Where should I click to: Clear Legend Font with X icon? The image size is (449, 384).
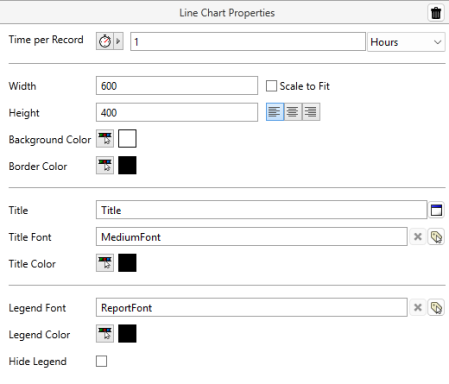(418, 307)
